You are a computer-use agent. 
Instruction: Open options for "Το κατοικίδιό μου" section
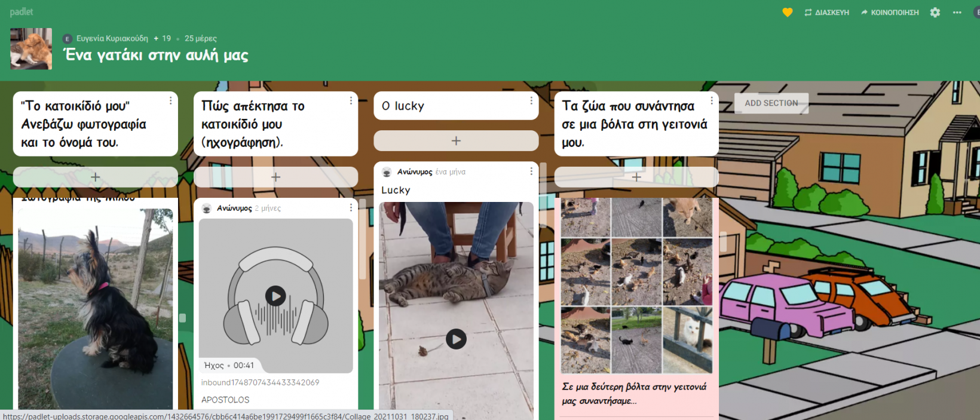click(171, 101)
